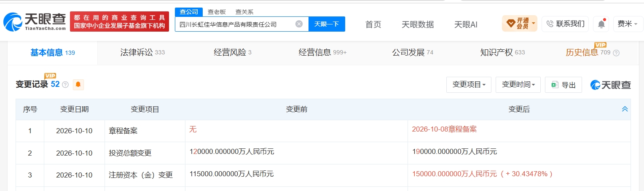Open 天眼数据 in the top navigation
644x191 pixels.
418,24
